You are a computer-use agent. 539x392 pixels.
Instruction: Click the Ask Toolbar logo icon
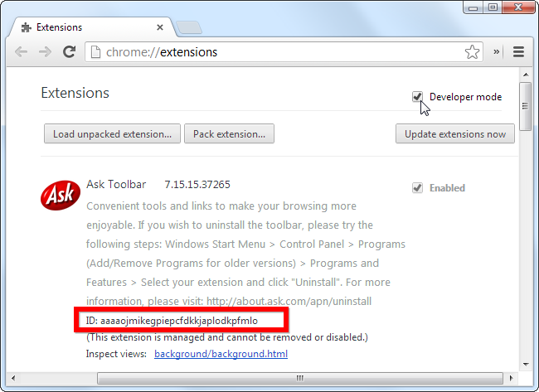tap(61, 195)
